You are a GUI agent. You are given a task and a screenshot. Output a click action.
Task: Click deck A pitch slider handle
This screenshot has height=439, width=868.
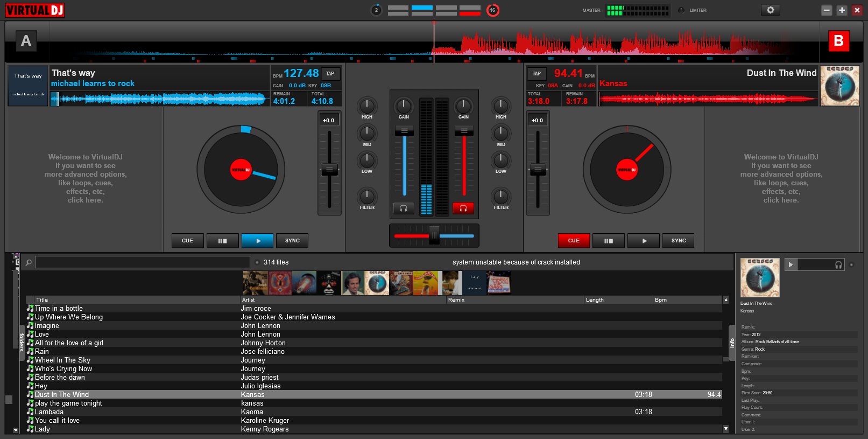click(329, 170)
